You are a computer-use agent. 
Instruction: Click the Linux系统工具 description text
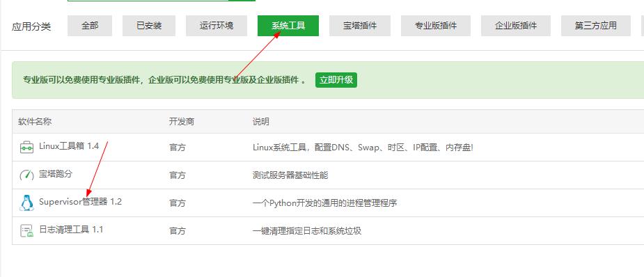tap(363, 148)
